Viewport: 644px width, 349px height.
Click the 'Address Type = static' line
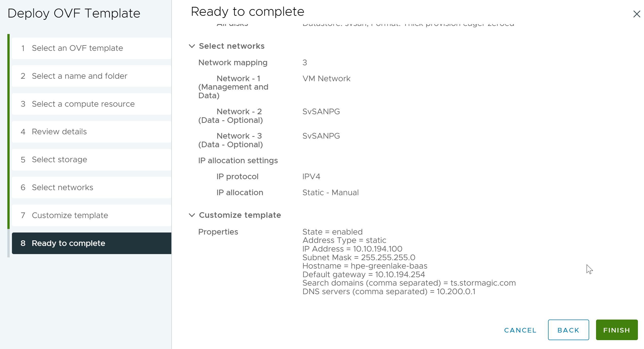344,240
